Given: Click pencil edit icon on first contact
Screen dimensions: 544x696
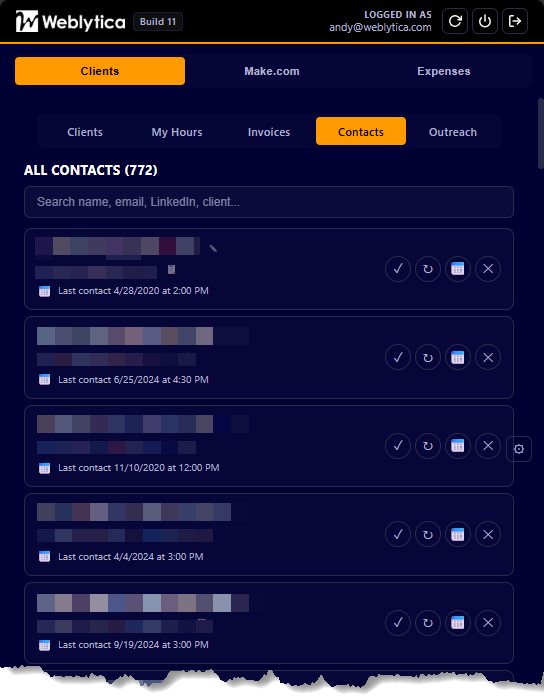Looking at the screenshot, I should 213,249.
